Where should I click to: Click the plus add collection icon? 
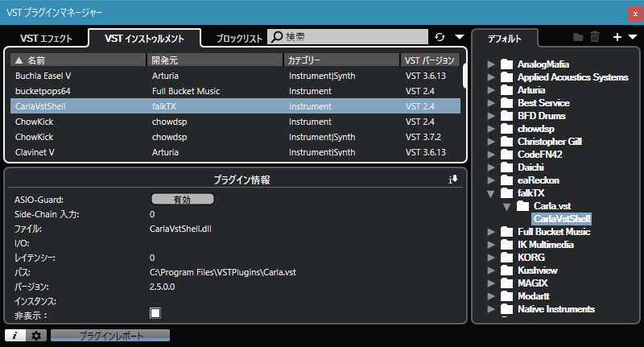pos(617,37)
